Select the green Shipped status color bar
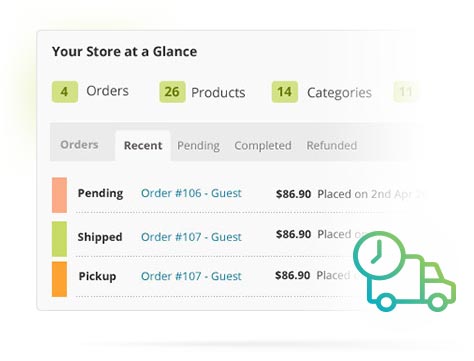Image resolution: width=474 pixels, height=361 pixels. [59, 239]
